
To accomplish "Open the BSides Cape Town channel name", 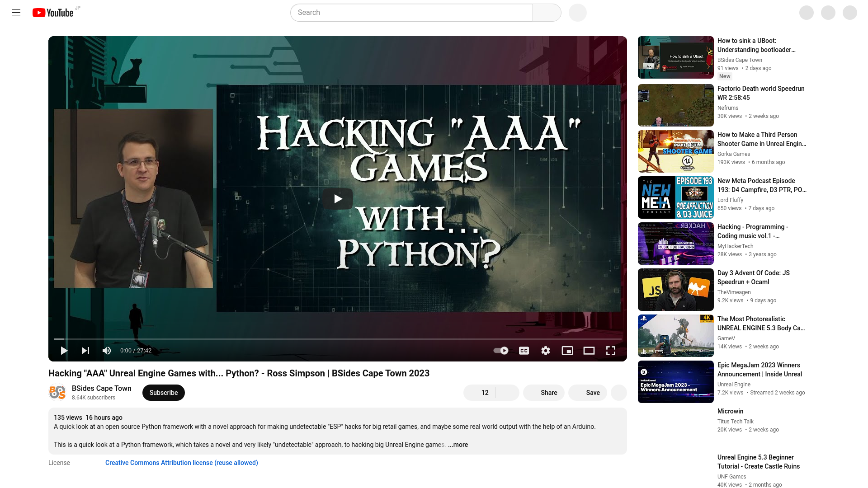I will (102, 388).
